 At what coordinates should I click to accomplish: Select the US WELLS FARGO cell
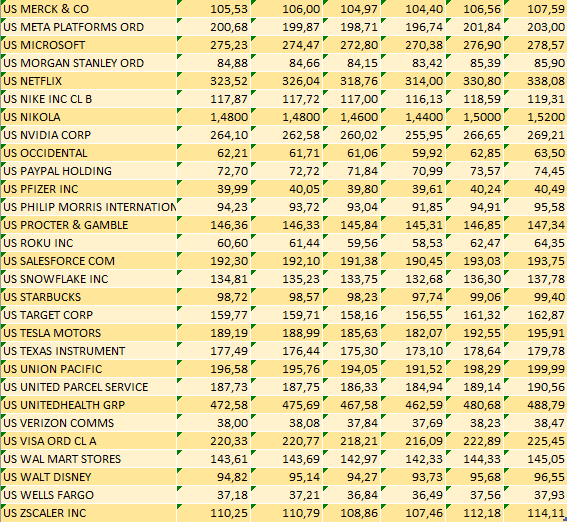[89, 495]
